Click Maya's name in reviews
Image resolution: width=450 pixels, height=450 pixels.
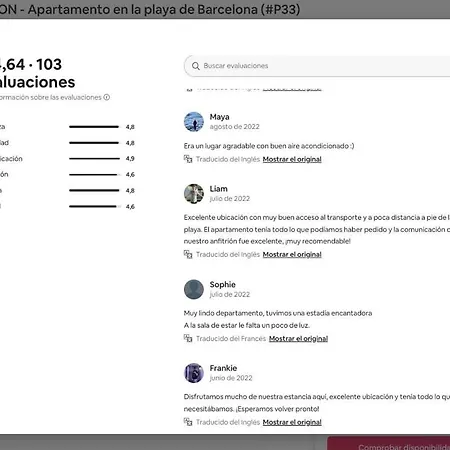click(219, 117)
